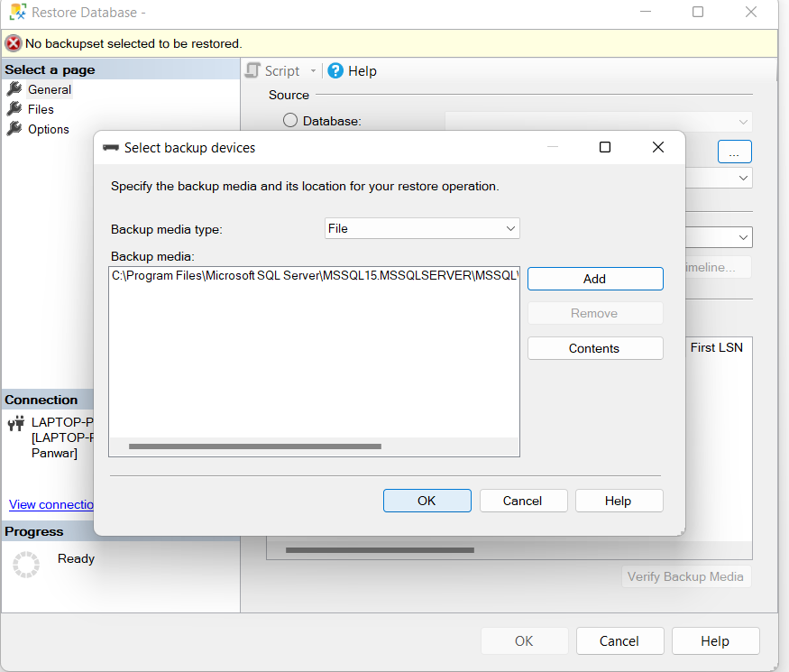Screen dimensions: 789x672
Task: Open the Options page
Action: point(49,129)
